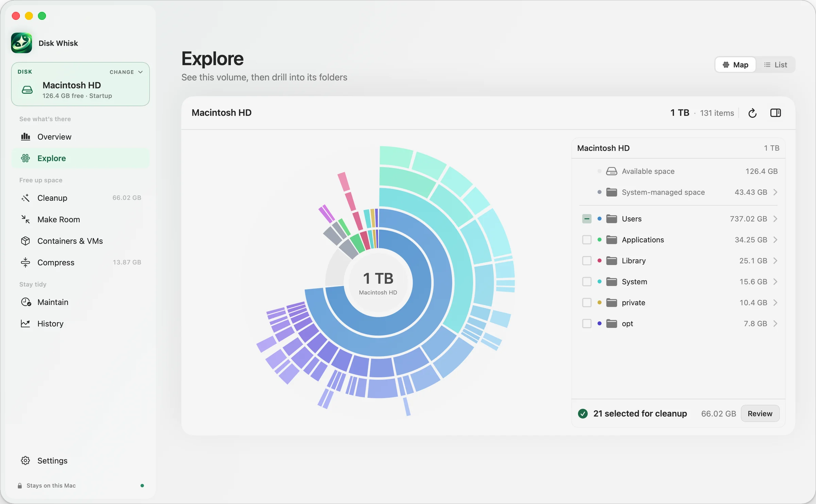Click the Macintosh HD drive icon in sidebar
Image resolution: width=816 pixels, height=504 pixels.
(27, 90)
